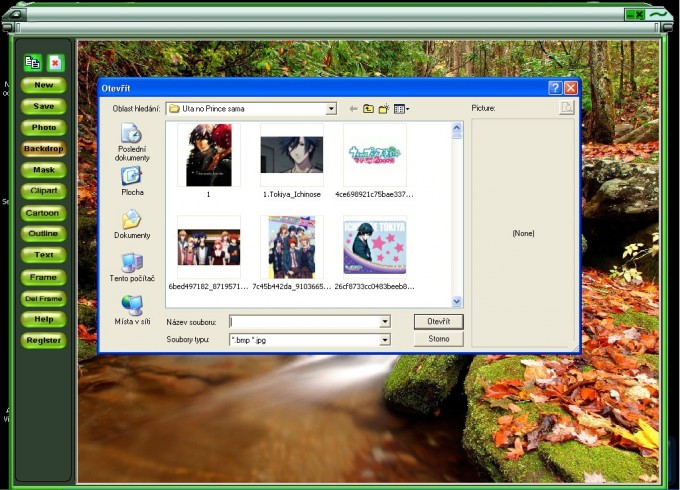Image resolution: width=680 pixels, height=490 pixels.
Task: Go to Plocha desktop location
Action: click(132, 181)
